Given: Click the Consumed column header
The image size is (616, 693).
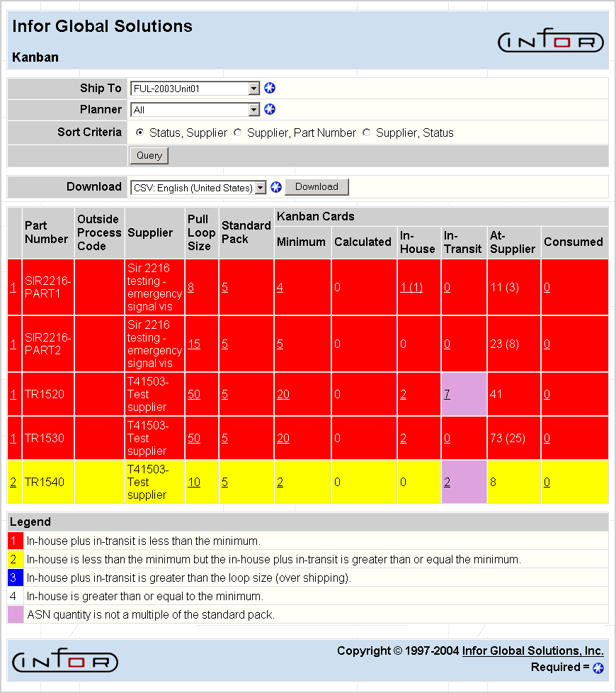Looking at the screenshot, I should [x=574, y=242].
